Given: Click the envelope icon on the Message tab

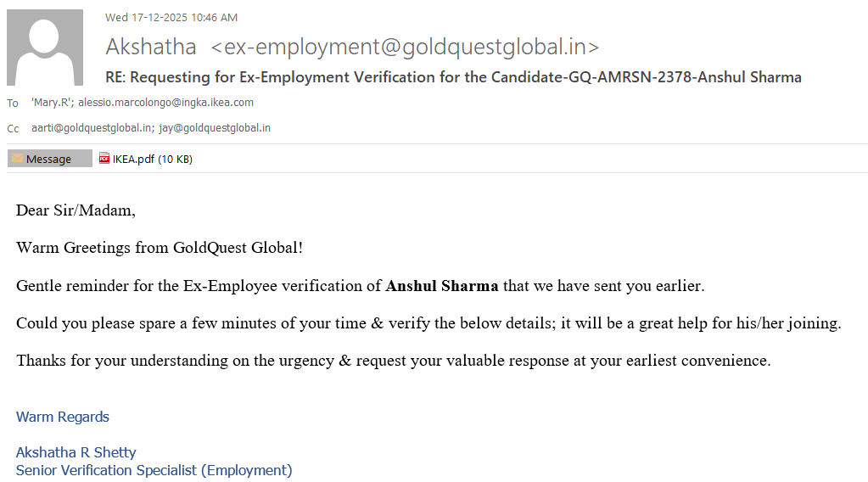Looking at the screenshot, I should click(17, 159).
